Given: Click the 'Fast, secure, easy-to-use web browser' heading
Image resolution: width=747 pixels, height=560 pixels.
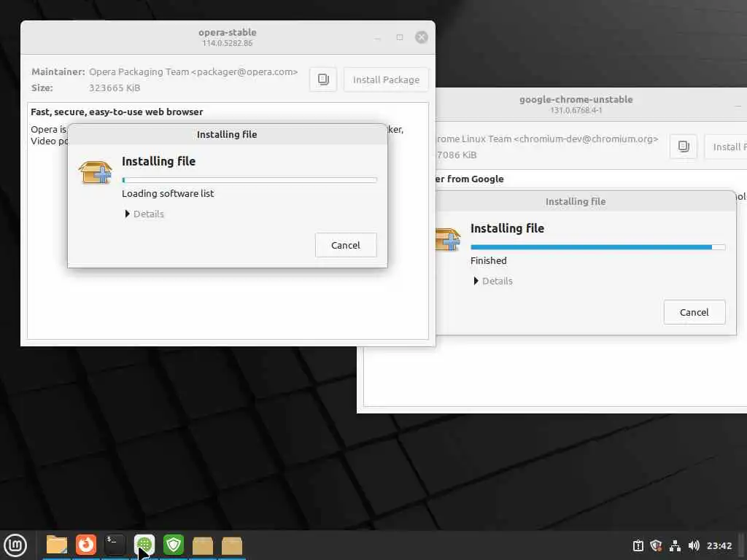Looking at the screenshot, I should [117, 112].
